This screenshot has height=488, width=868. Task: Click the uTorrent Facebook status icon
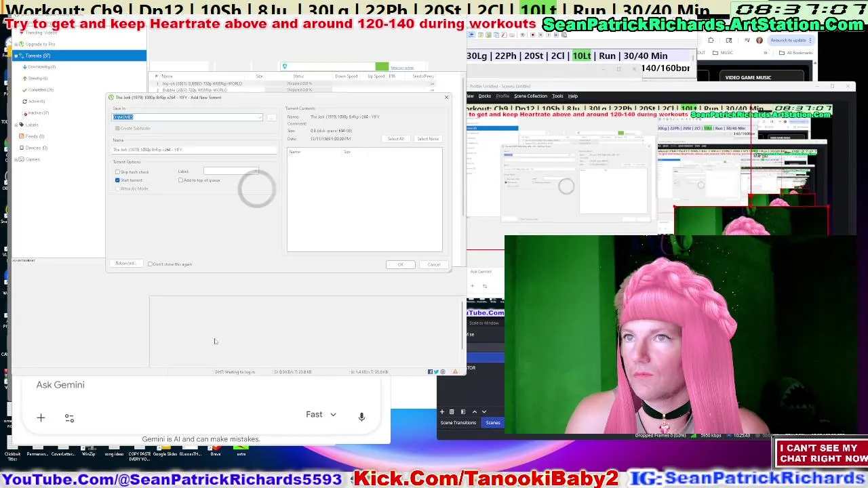(x=430, y=371)
